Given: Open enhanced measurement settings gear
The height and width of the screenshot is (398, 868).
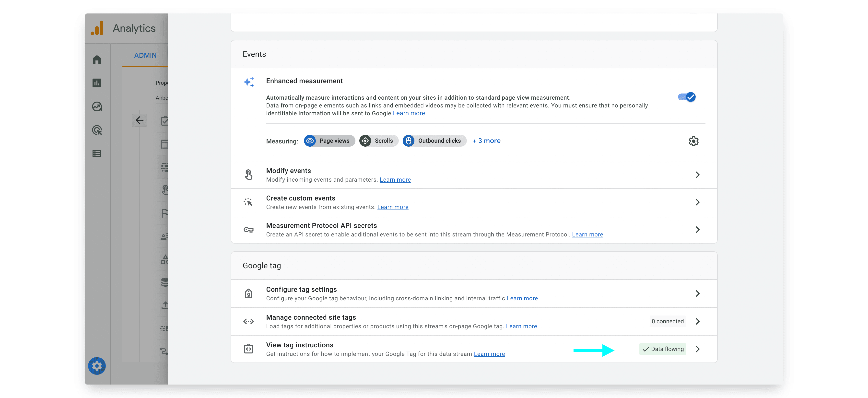Looking at the screenshot, I should point(693,141).
